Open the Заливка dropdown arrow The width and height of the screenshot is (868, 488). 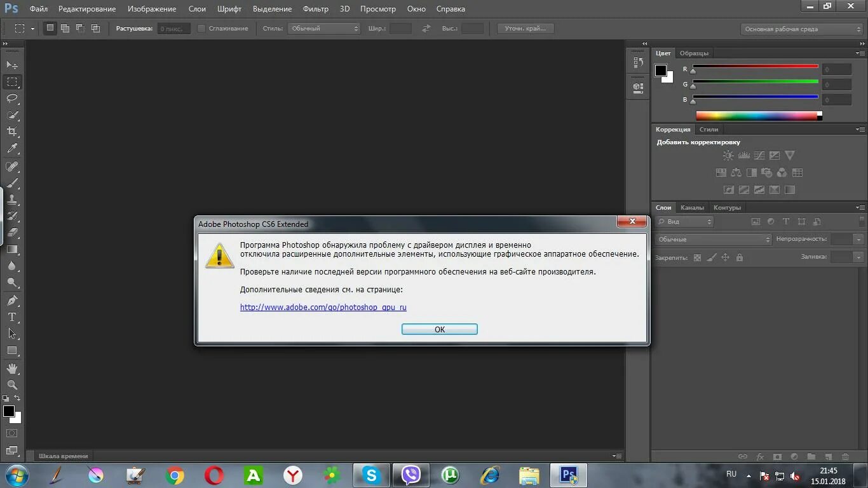(859, 257)
